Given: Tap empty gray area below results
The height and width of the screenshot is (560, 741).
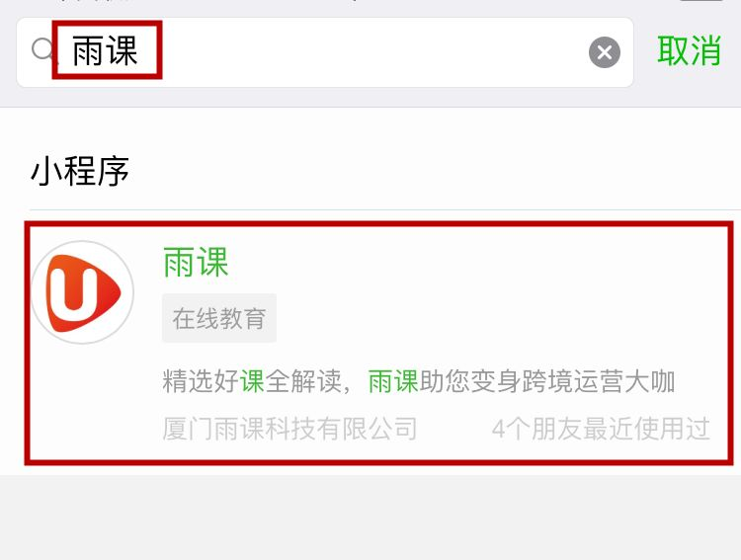Looking at the screenshot, I should pos(370,518).
